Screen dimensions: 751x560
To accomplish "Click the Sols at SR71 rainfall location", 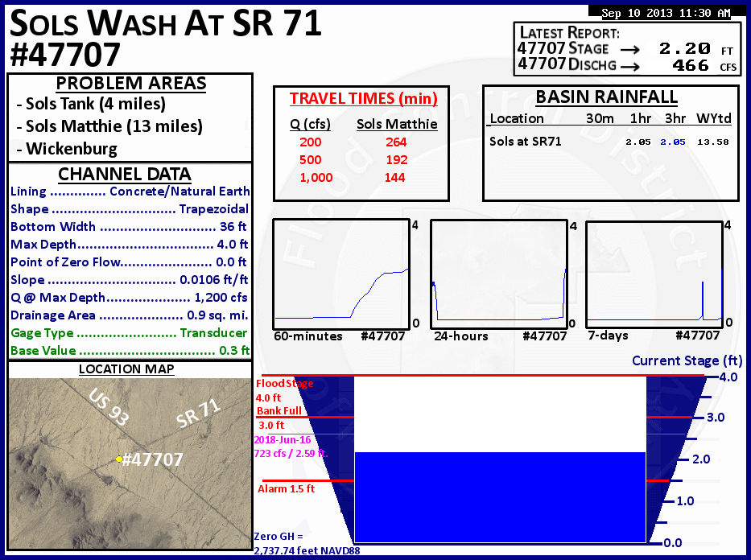I will pos(526,142).
